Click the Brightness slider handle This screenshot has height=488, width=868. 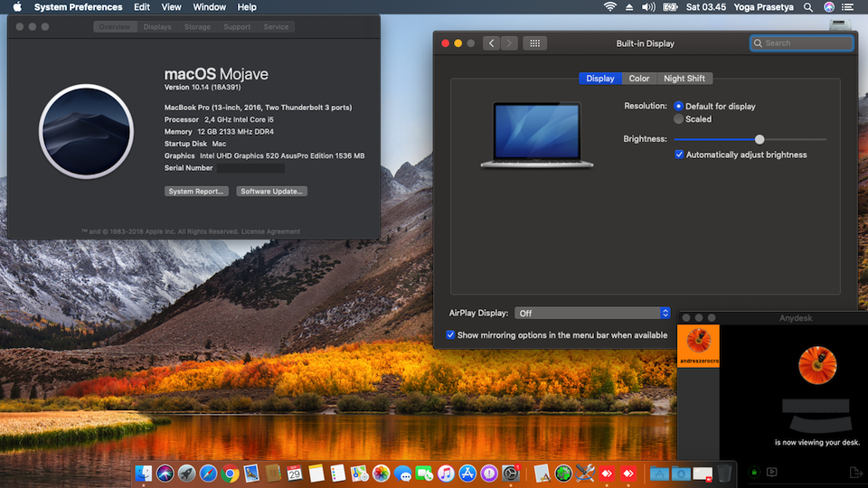click(x=759, y=139)
